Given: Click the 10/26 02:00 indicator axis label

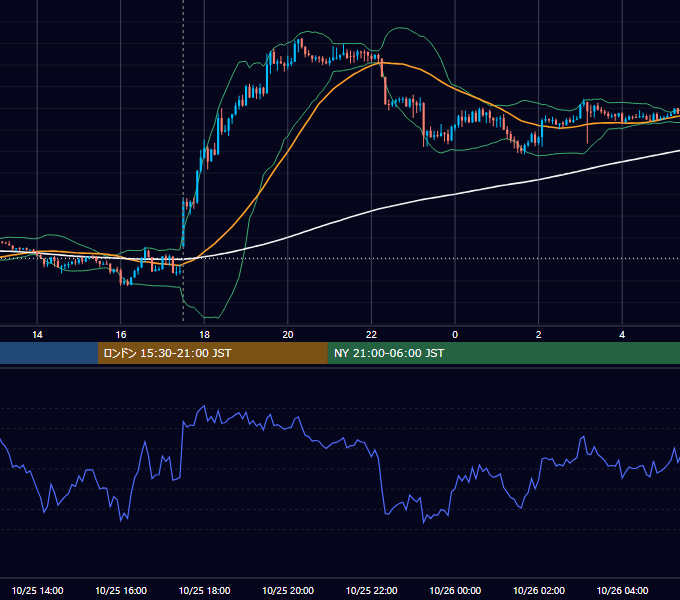Looking at the screenshot, I should pos(539,590).
